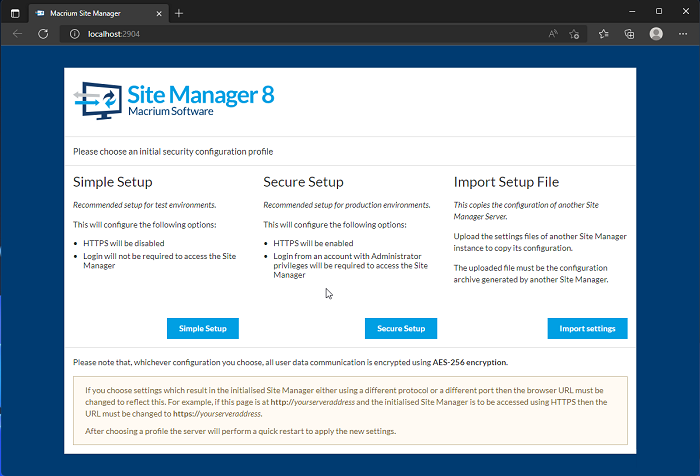Viewport: 700px width, 476px height.
Task: Open the Collections icon in toolbar
Action: click(x=629, y=34)
